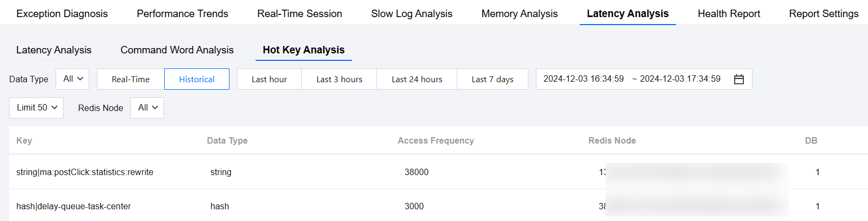Switch to Command Word Analysis sub-tab
This screenshot has height=221, width=868.
tap(177, 50)
